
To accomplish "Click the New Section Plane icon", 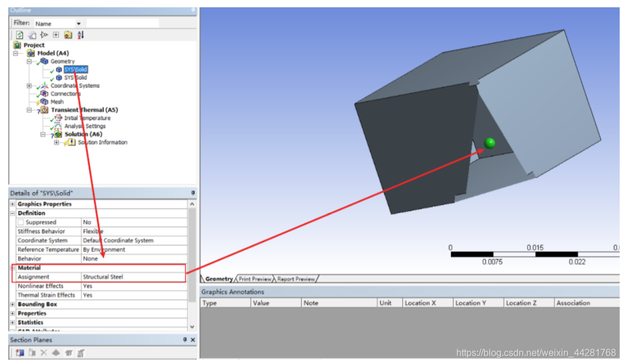I will point(19,352).
